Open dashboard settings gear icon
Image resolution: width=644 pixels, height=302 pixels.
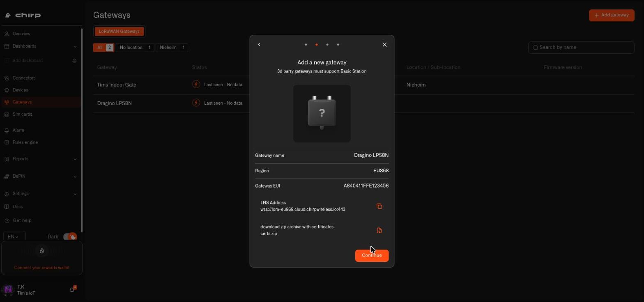[x=74, y=61]
